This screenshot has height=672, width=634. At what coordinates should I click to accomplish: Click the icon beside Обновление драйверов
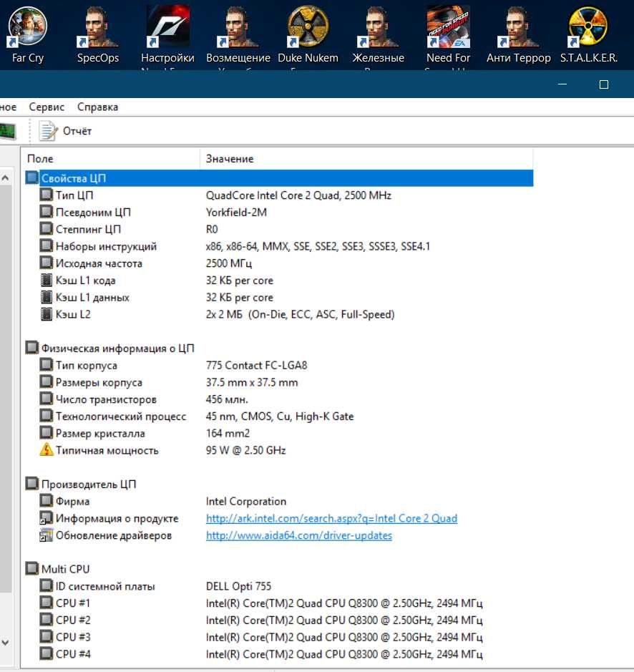47,535
